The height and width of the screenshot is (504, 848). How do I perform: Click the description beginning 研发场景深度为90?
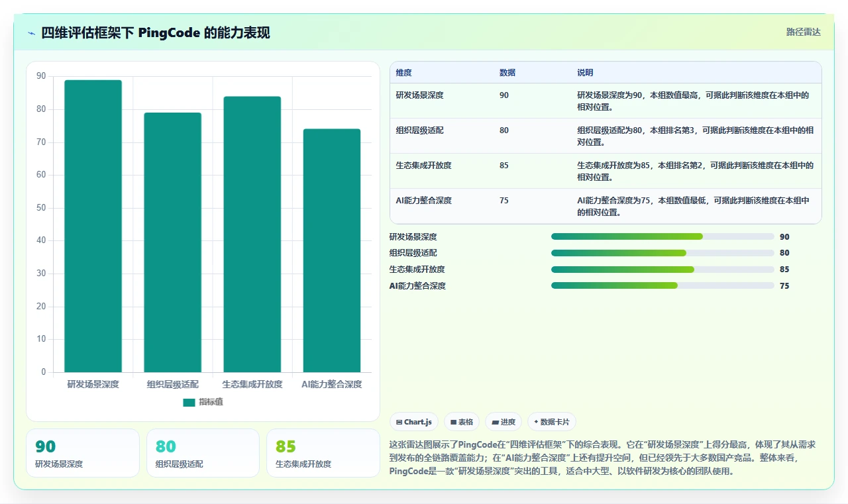point(693,101)
